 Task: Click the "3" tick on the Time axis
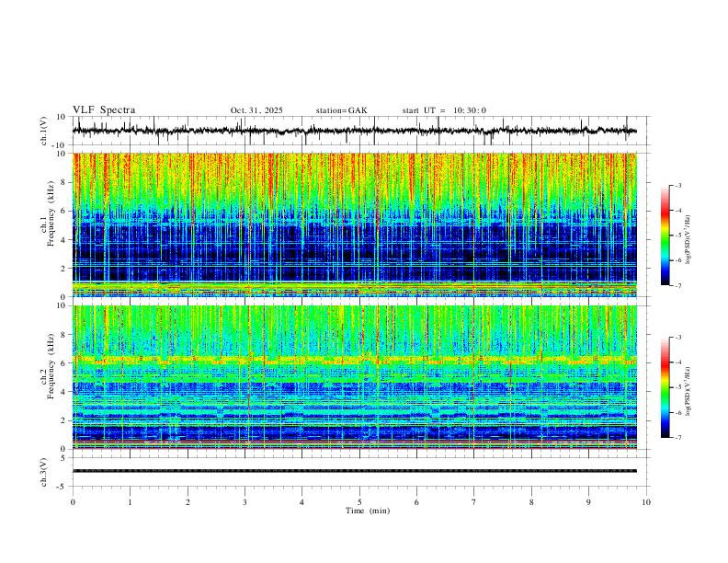pyautogui.click(x=245, y=502)
